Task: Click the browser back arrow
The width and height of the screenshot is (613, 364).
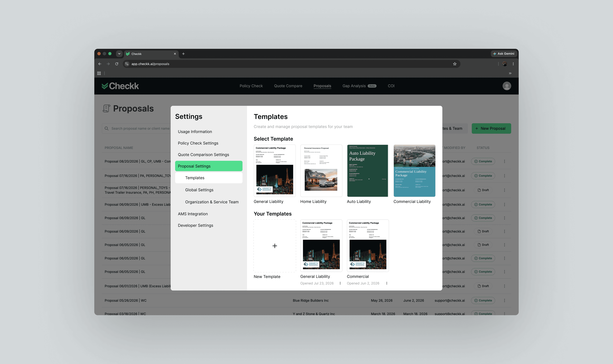Action: pos(100,64)
